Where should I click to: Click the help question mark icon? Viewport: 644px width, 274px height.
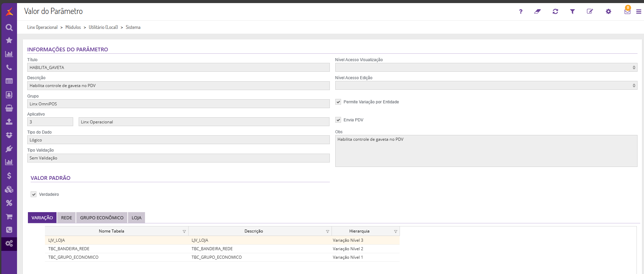click(x=520, y=12)
